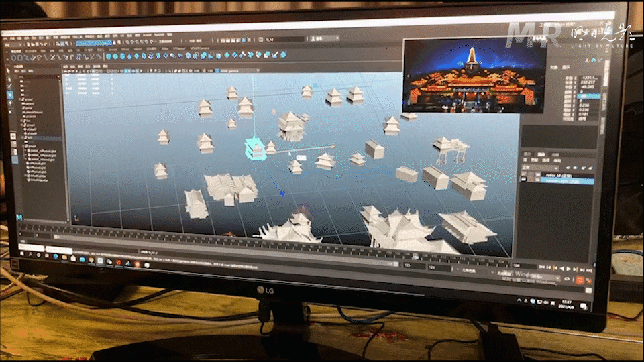644x362 pixels.
Task: Click the 232.217 value in Channel Box
Action: [x=588, y=82]
